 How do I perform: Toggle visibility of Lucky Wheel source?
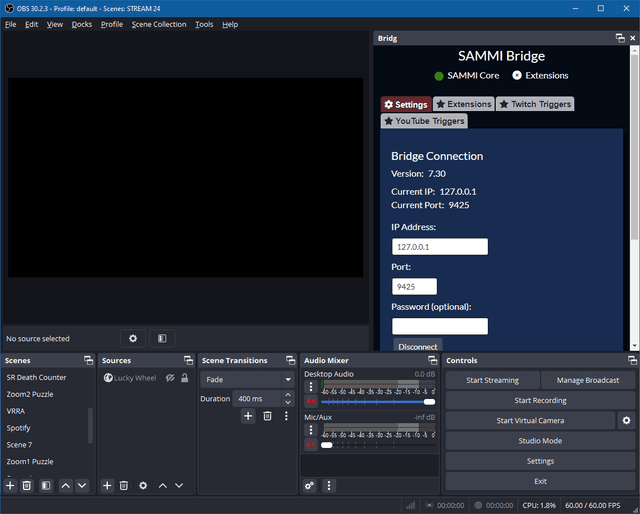pos(170,378)
